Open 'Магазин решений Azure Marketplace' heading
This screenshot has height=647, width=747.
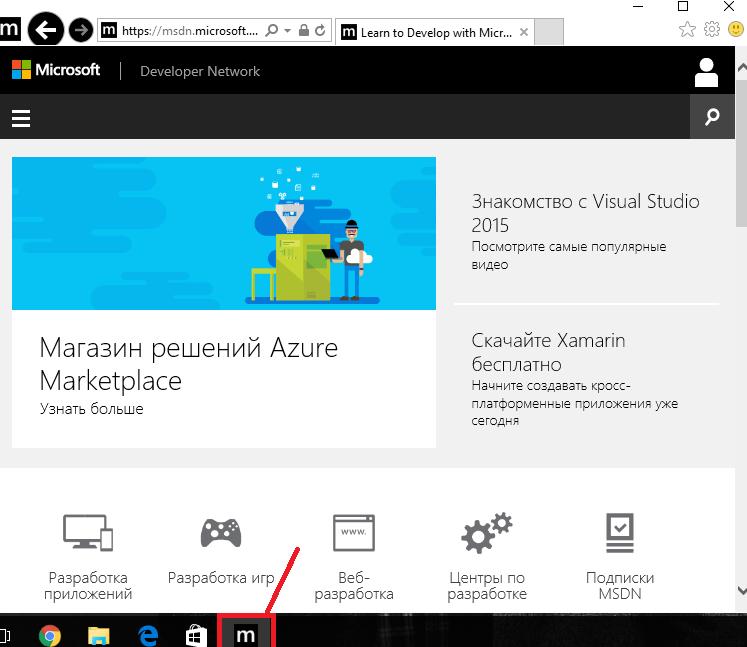tap(189, 364)
